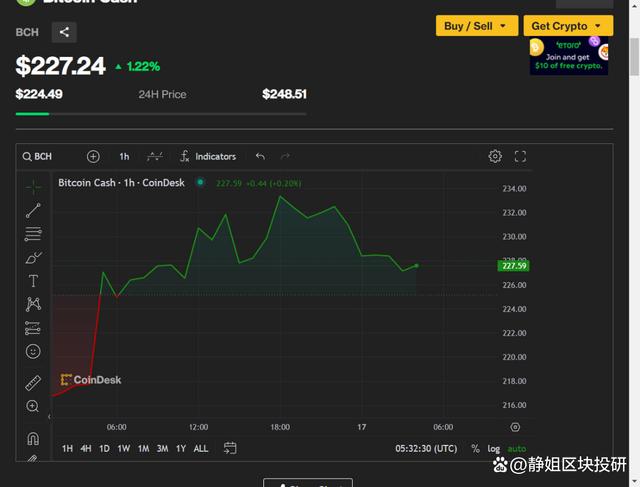Click the scale settings target icon
640x487 pixels.
[515, 427]
